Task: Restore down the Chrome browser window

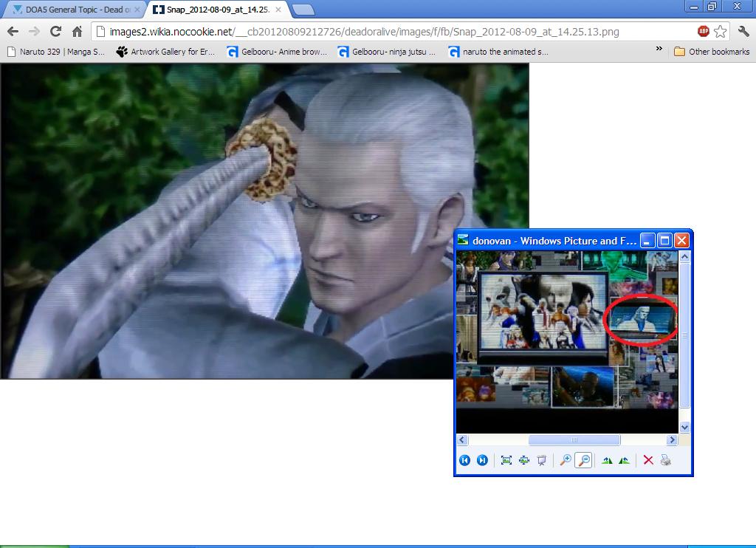Action: tap(712, 6)
